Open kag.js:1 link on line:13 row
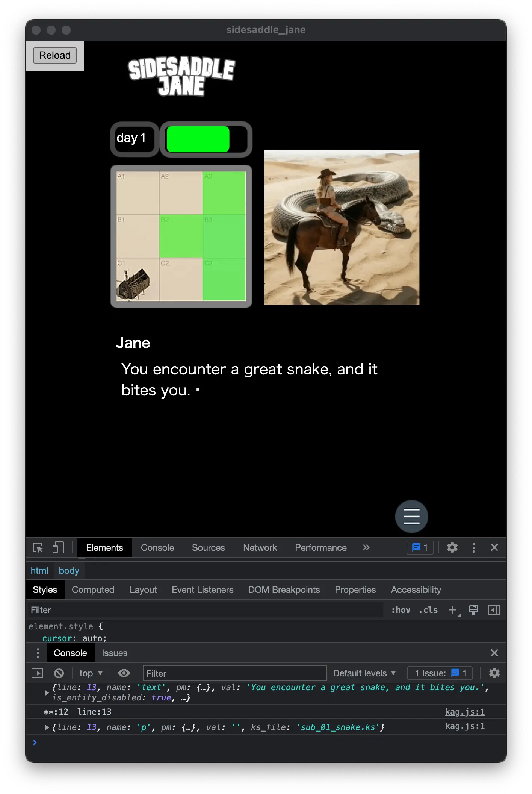The height and width of the screenshot is (794, 532). [x=465, y=712]
